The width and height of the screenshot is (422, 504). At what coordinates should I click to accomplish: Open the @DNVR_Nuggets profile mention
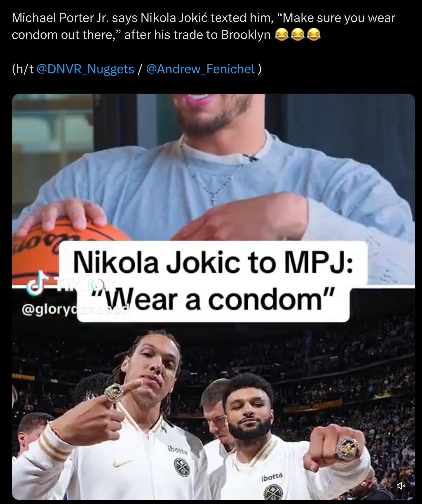85,69
